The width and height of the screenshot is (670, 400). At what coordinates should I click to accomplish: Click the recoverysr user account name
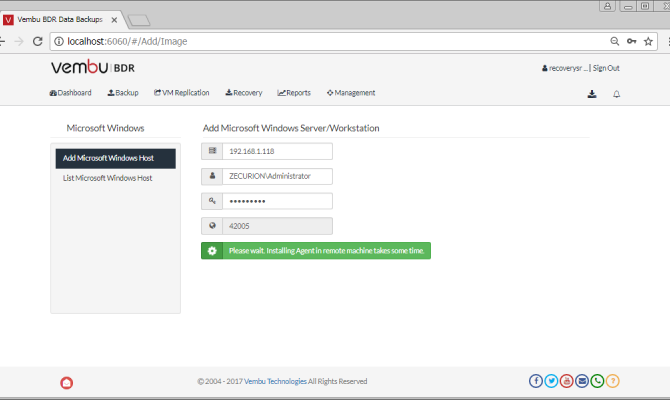click(565, 68)
